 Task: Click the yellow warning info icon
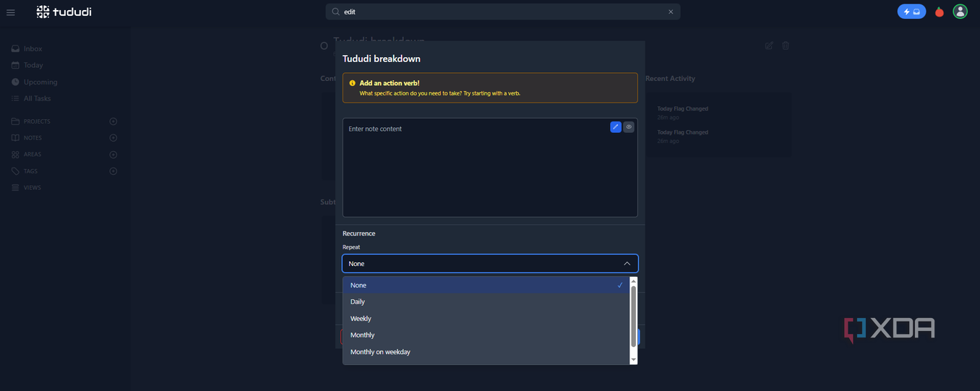point(353,83)
